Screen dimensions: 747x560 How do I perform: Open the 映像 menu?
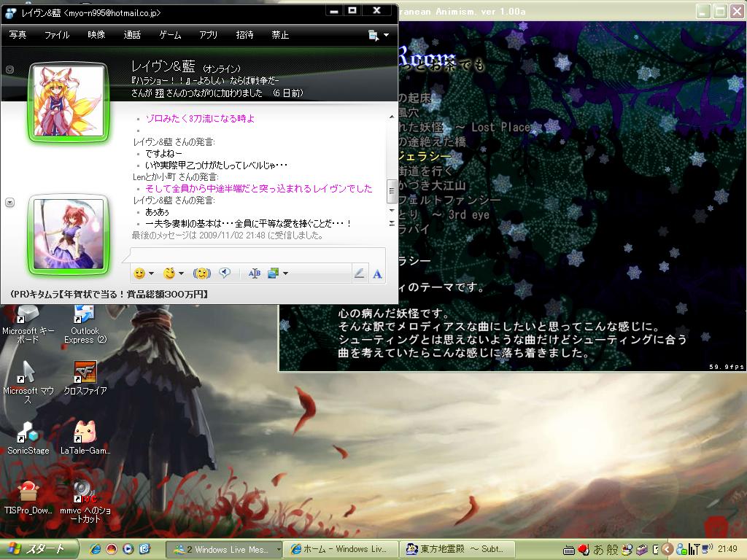(x=96, y=35)
